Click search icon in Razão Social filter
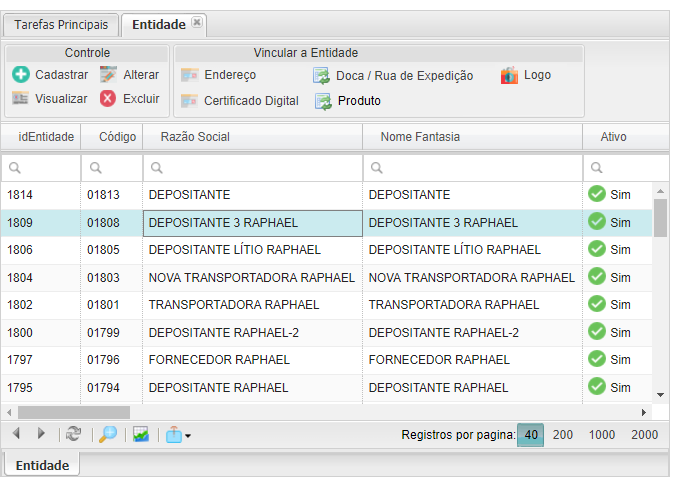This screenshot has height=487, width=680. coord(157,168)
